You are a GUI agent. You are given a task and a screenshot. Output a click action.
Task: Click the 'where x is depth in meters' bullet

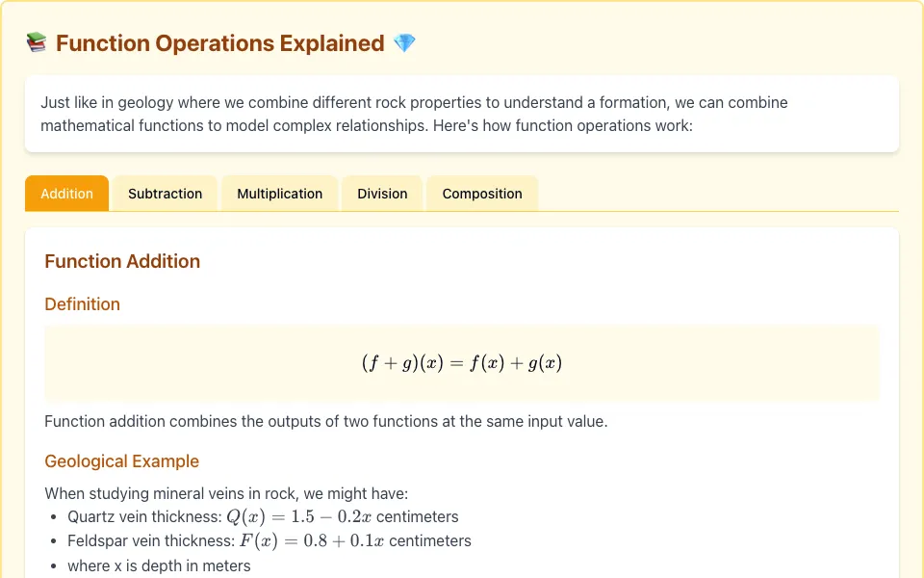[159, 565]
